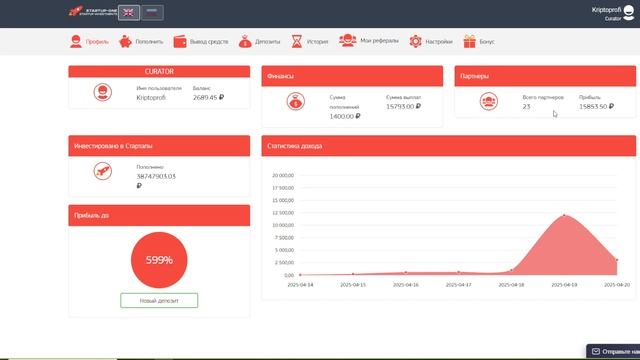The width and height of the screenshot is (640, 360).
Task: Click the Инвестировано в Стартапы header
Action: pos(159,146)
